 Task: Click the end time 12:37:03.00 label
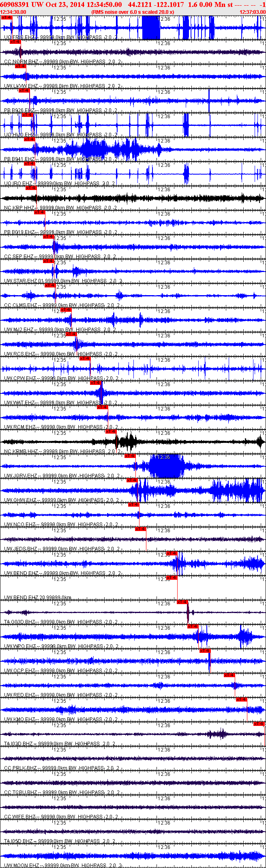tap(253, 12)
